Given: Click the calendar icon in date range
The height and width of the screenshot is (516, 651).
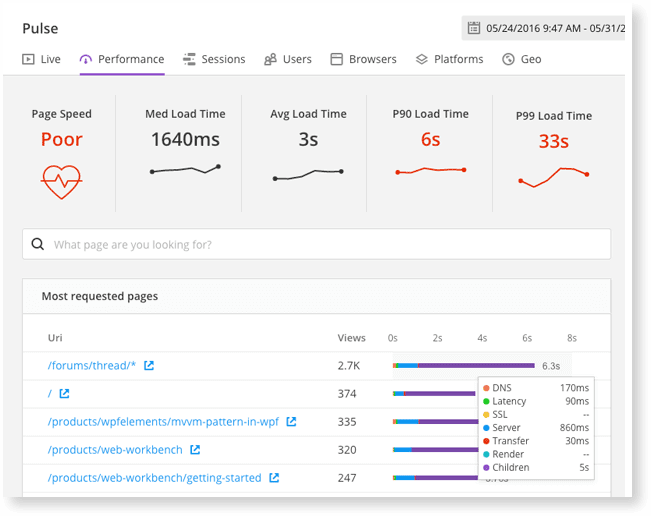Looking at the screenshot, I should (x=474, y=28).
